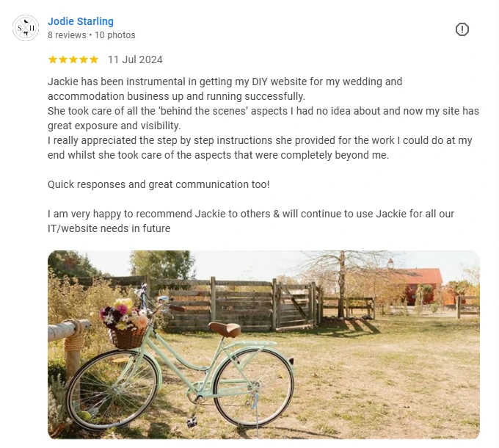The image size is (499, 448).
Task: Click the review date 11 Jul 2024
Action: 135,59
